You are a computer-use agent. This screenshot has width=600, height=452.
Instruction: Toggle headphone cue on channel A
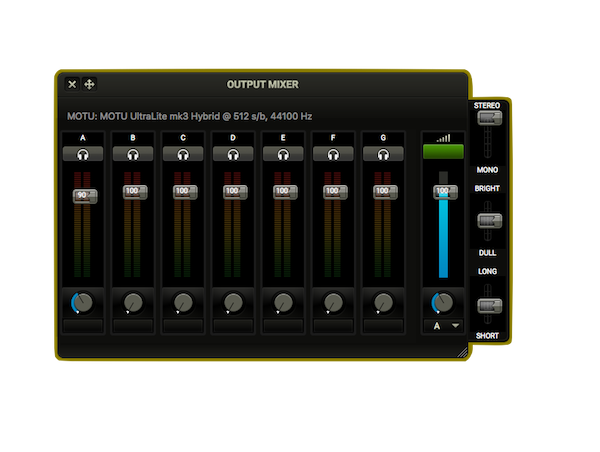(83, 154)
